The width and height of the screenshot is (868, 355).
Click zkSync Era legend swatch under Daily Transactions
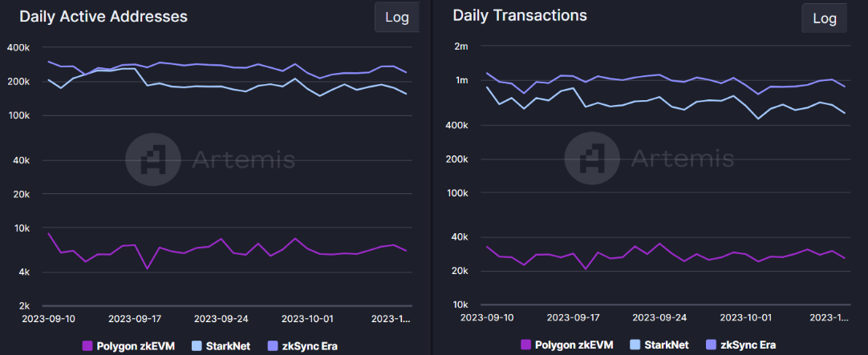[710, 345]
